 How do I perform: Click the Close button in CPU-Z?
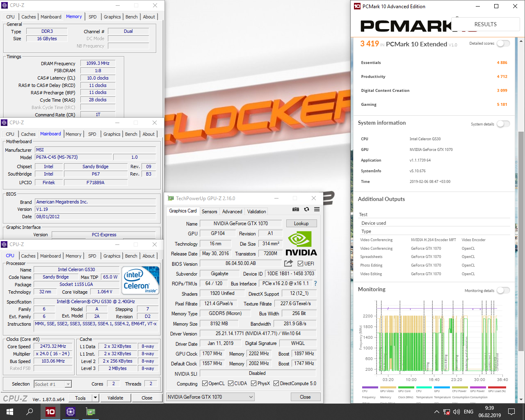point(147,398)
